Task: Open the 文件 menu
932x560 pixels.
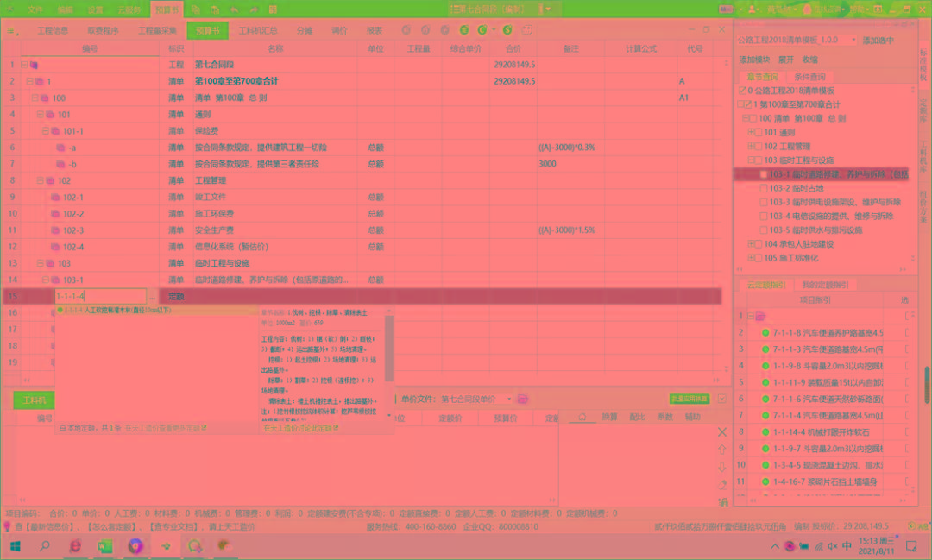Action: [x=35, y=9]
